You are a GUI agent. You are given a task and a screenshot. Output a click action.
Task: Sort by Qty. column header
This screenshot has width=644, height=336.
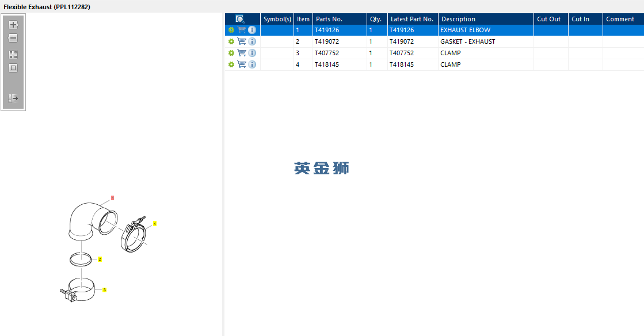(377, 19)
